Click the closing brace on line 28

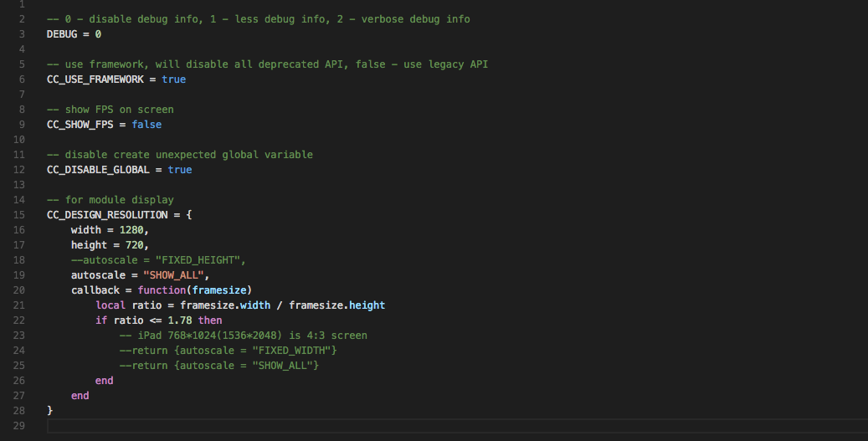click(x=50, y=411)
